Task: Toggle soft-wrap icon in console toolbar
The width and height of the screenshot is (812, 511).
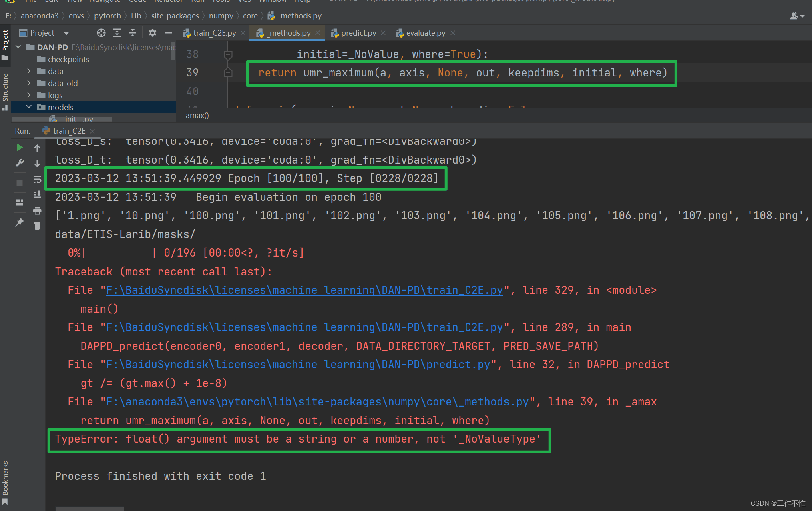Action: 37,180
